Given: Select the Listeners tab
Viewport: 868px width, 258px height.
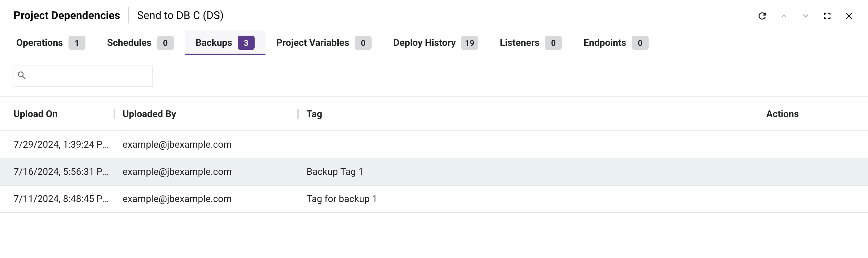Looking at the screenshot, I should point(519,43).
